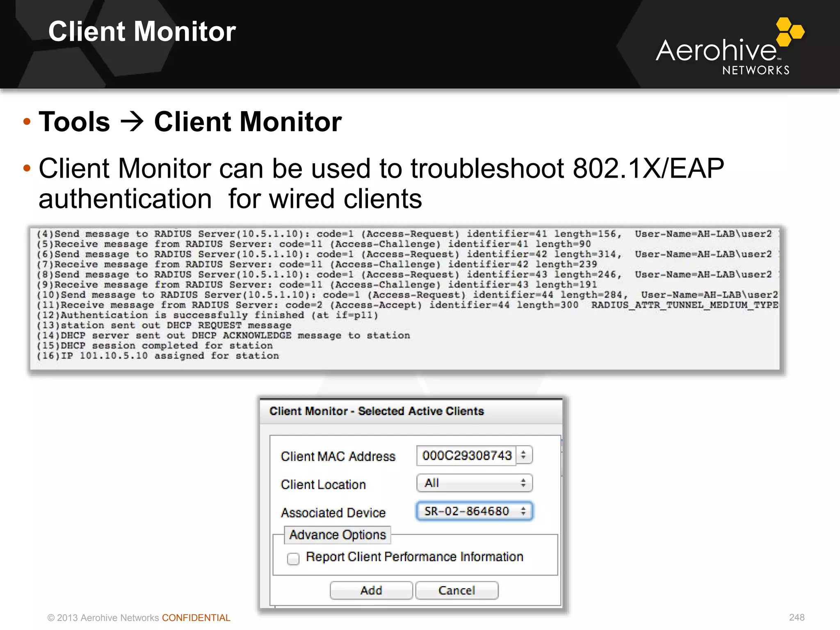This screenshot has width=840, height=630.
Task: Click the Client Monitor - Selected Active Clients title
Action: tap(377, 411)
